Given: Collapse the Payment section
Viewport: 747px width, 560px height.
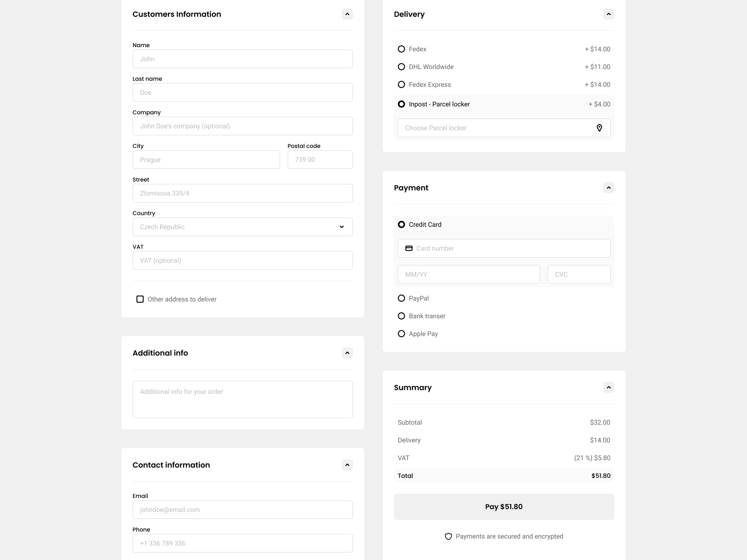Looking at the screenshot, I should [x=609, y=187].
